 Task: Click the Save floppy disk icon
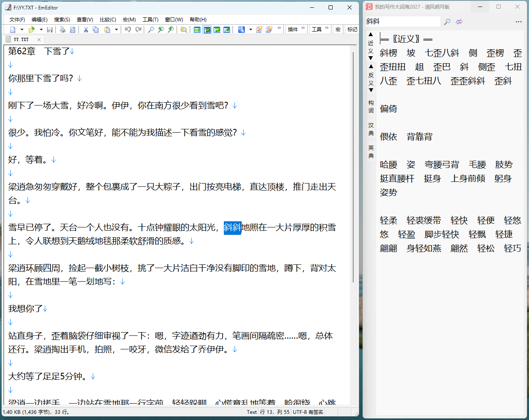point(50,30)
